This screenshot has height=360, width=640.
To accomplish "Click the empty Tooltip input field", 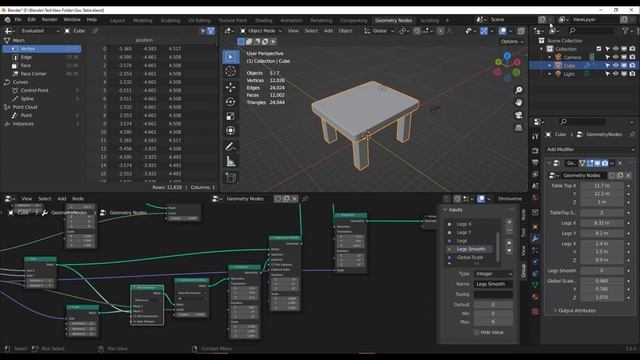I will [x=493, y=294].
